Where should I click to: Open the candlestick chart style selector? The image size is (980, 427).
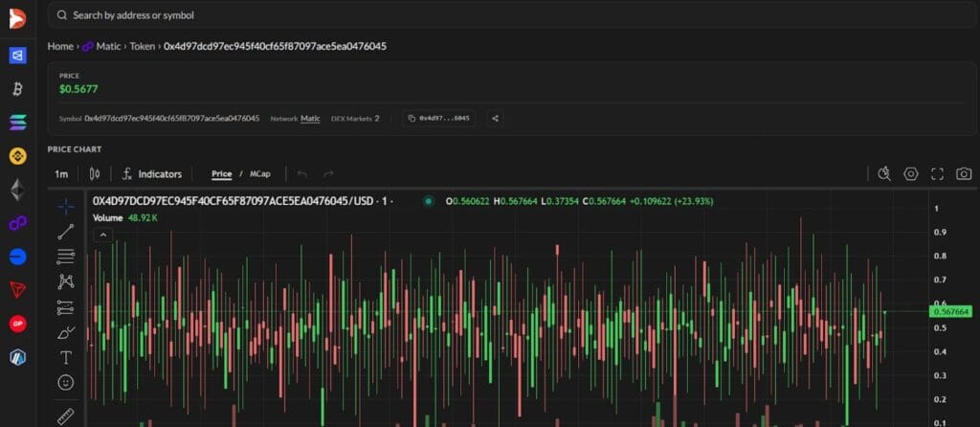click(x=95, y=174)
